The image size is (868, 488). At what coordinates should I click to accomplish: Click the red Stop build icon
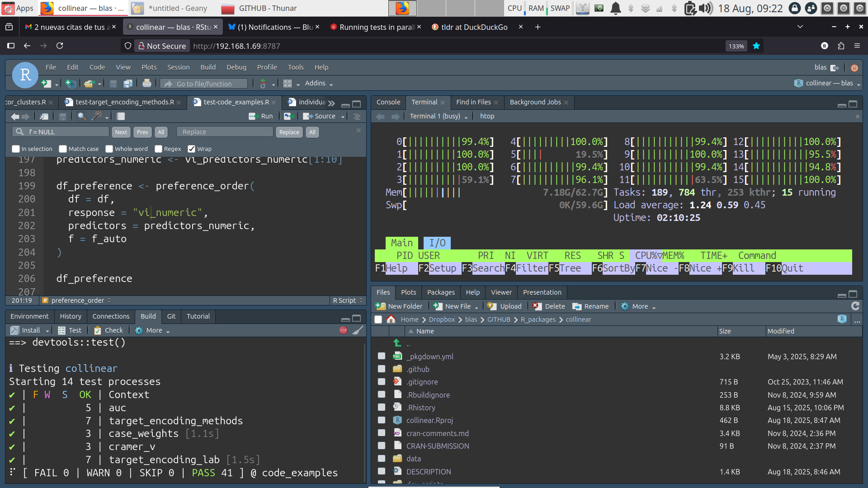[343, 330]
